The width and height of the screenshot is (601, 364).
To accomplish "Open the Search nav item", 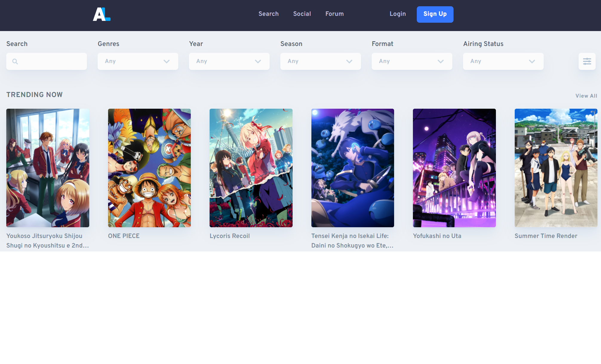I will pos(268,14).
